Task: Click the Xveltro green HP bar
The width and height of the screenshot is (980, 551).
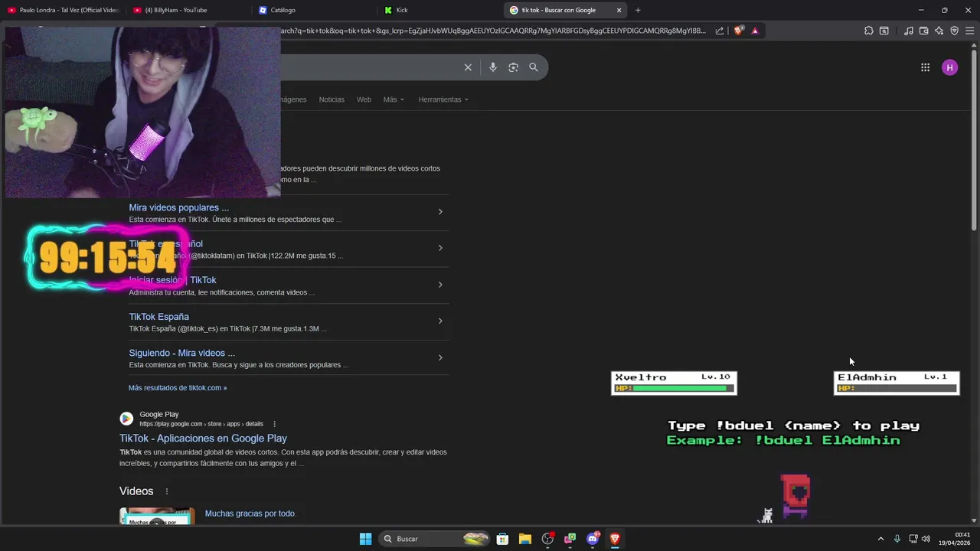Action: pyautogui.click(x=680, y=389)
